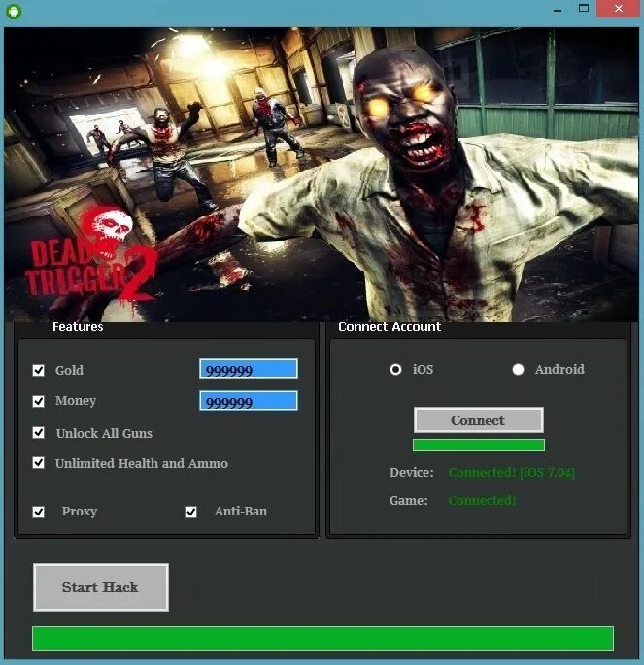
Task: Click the connection progress bar under Connect
Action: pos(479,446)
